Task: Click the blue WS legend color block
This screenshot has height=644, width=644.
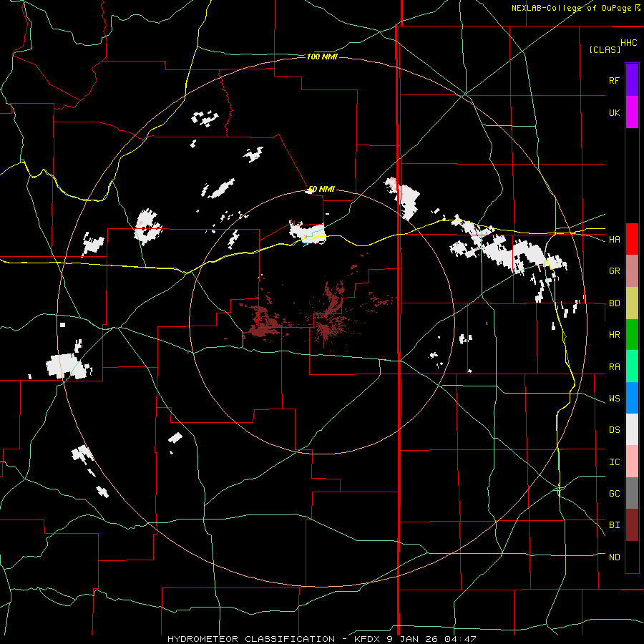Action: click(x=632, y=398)
